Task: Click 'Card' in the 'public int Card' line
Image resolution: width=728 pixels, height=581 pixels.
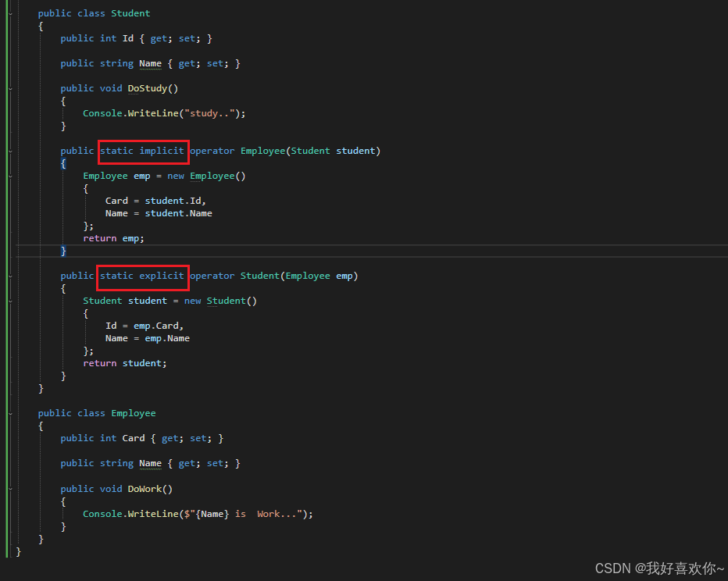Action: 134,439
